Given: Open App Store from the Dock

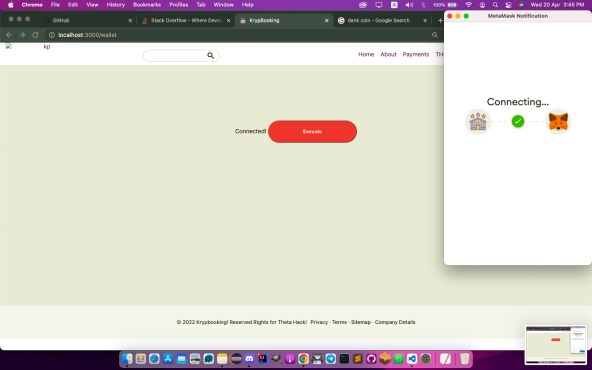Looking at the screenshot, I should coord(168,358).
